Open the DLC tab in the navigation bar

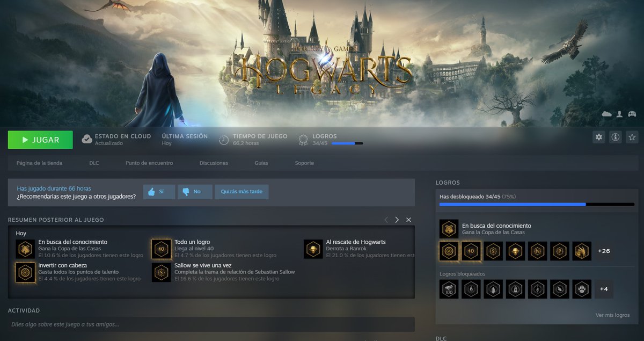[x=94, y=163]
